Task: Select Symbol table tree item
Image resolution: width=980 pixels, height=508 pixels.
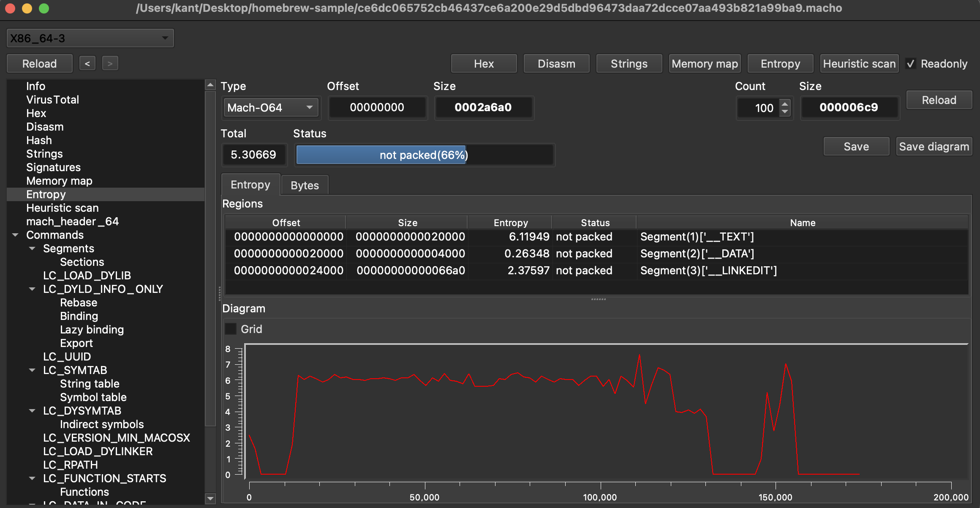Action: [93, 397]
